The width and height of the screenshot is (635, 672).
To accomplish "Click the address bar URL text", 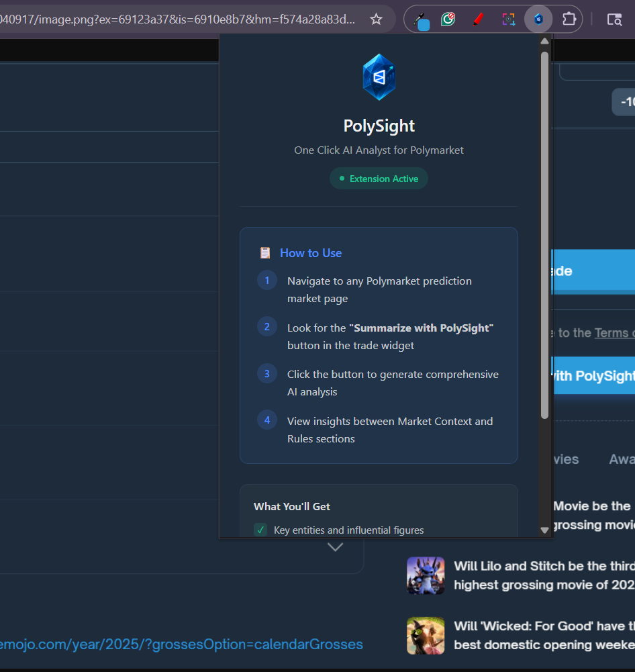I will coord(177,19).
